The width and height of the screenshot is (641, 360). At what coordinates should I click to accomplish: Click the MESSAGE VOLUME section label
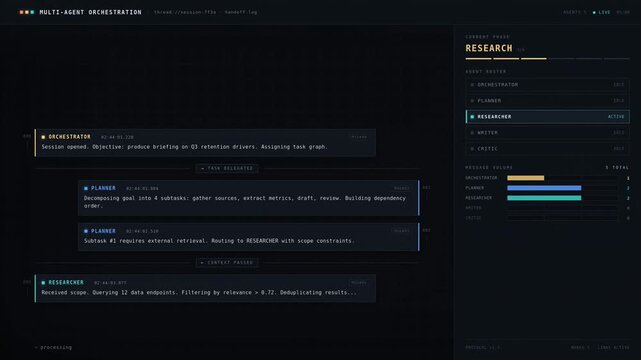pyautogui.click(x=489, y=168)
